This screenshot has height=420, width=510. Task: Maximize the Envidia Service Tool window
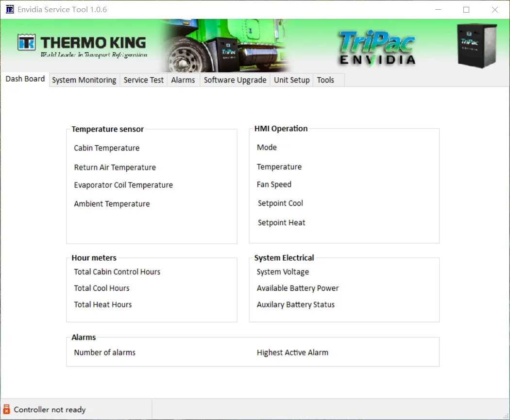click(466, 9)
